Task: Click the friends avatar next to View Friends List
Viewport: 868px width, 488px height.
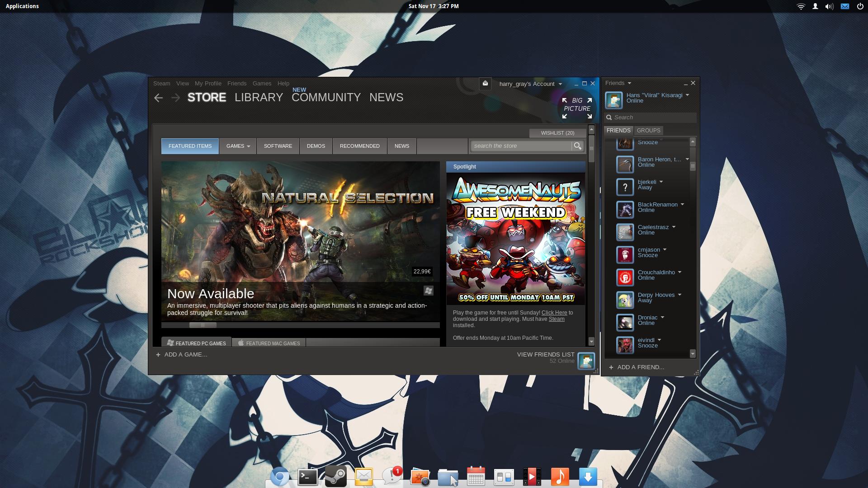Action: tap(586, 361)
